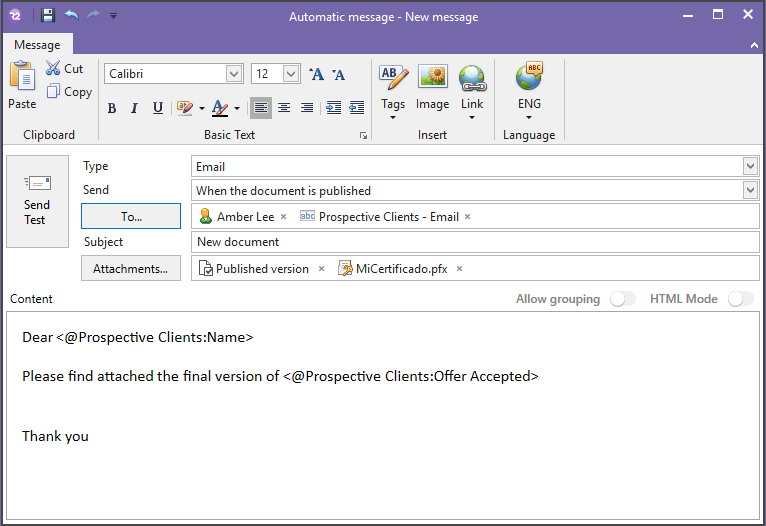The image size is (766, 526).
Task: Toggle Italic formatting
Action: pyautogui.click(x=134, y=108)
